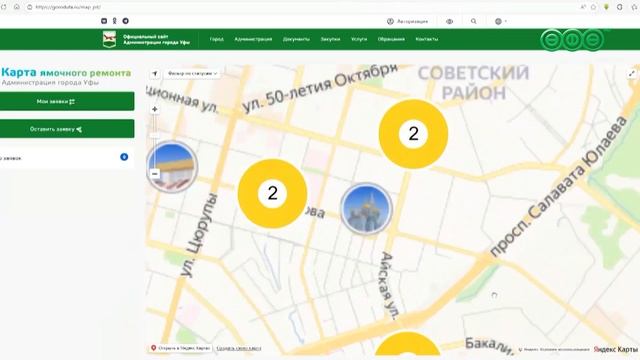The image size is (640, 360).
Task: Click the partially visible yellow cluster at map bottom
Action: (x=407, y=344)
